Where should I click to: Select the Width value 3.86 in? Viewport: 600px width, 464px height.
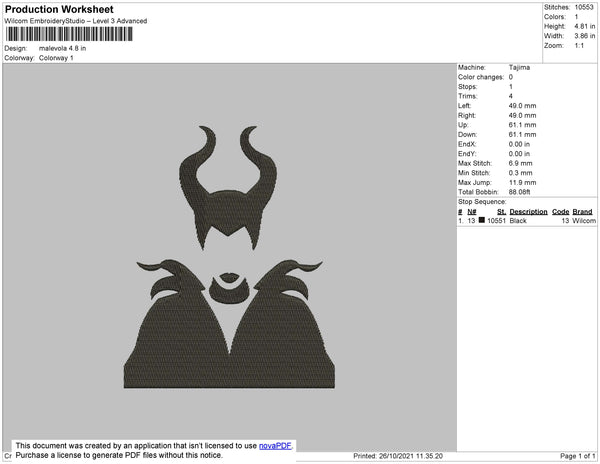point(585,36)
